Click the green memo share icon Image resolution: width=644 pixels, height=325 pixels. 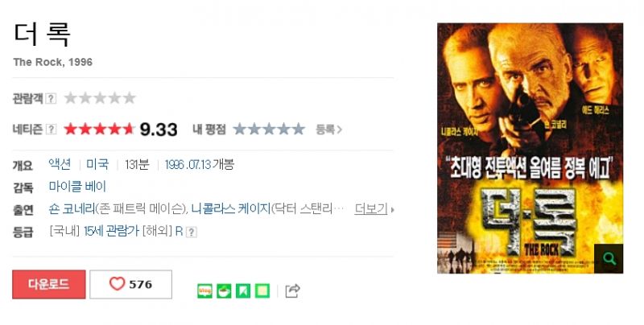click(x=262, y=291)
